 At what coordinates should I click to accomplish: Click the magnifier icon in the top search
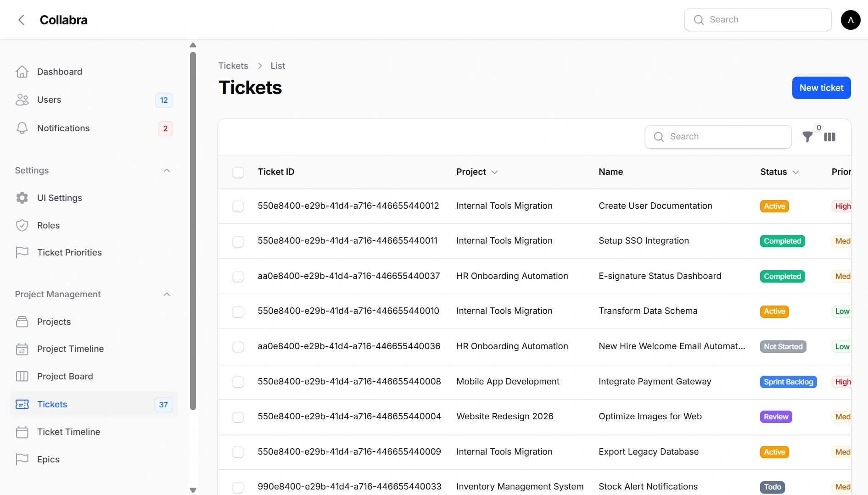(x=699, y=20)
